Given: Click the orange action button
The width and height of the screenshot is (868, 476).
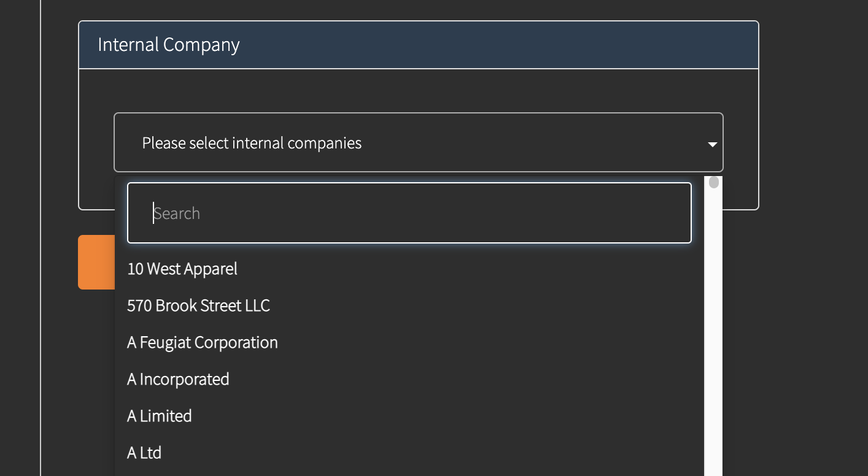Looking at the screenshot, I should tap(96, 263).
